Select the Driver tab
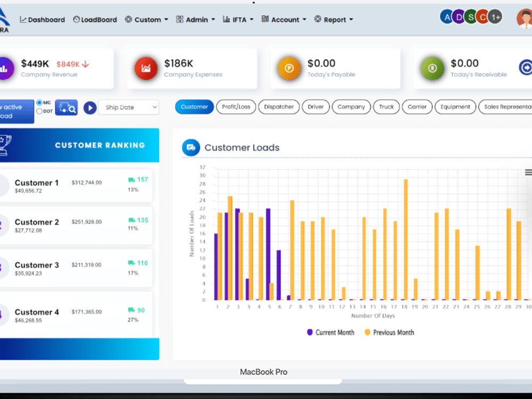The width and height of the screenshot is (532, 399). [315, 107]
